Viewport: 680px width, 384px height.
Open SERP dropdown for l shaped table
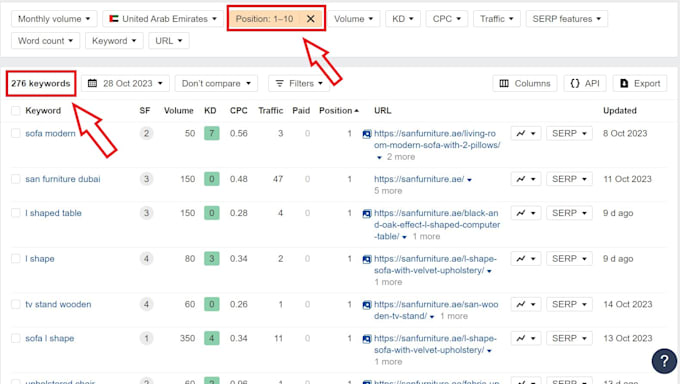569,213
